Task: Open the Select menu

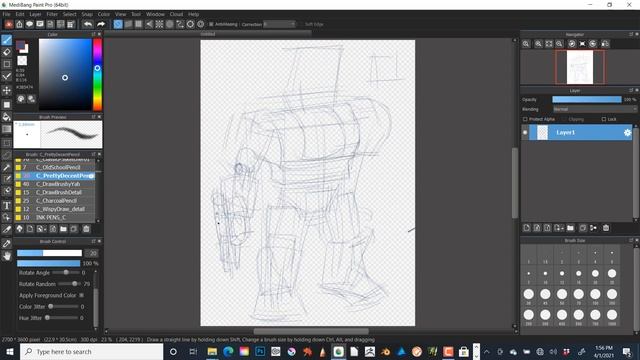Action: (69, 14)
